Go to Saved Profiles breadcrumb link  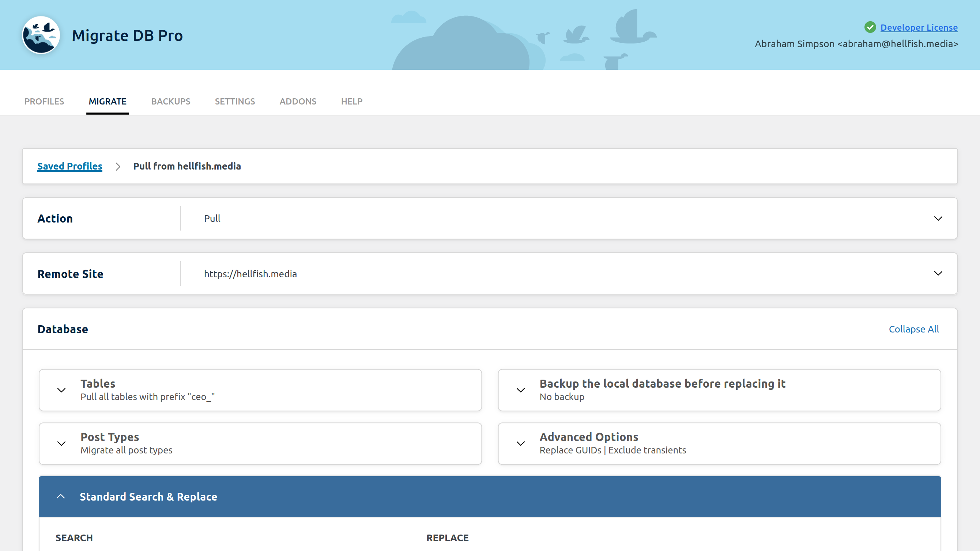tap(69, 166)
